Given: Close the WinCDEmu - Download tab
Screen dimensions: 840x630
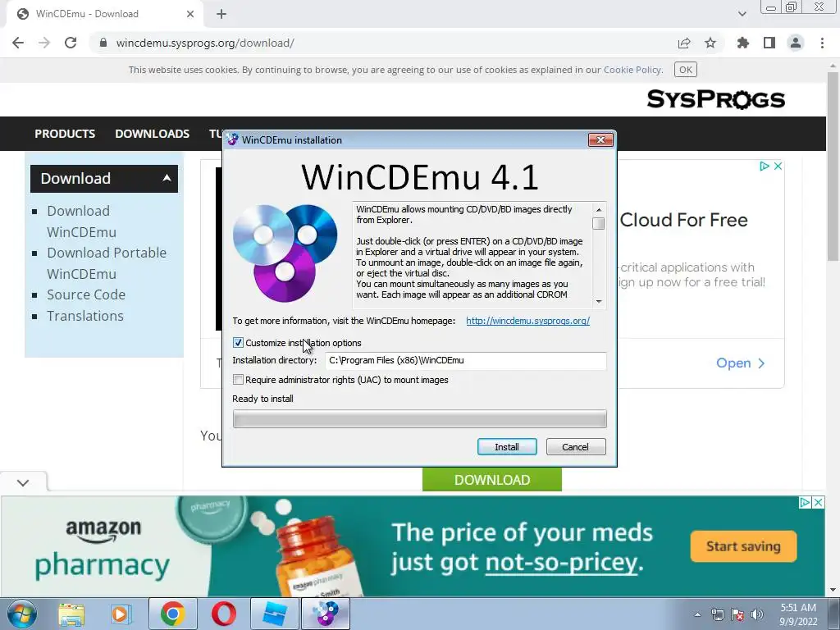Looking at the screenshot, I should (x=190, y=14).
